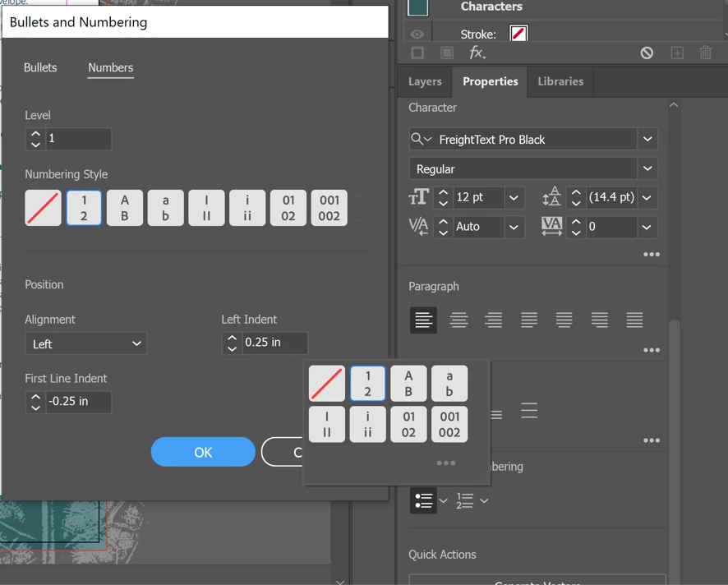Select the None numbering style in dialog
728x585 pixels.
(x=43, y=208)
